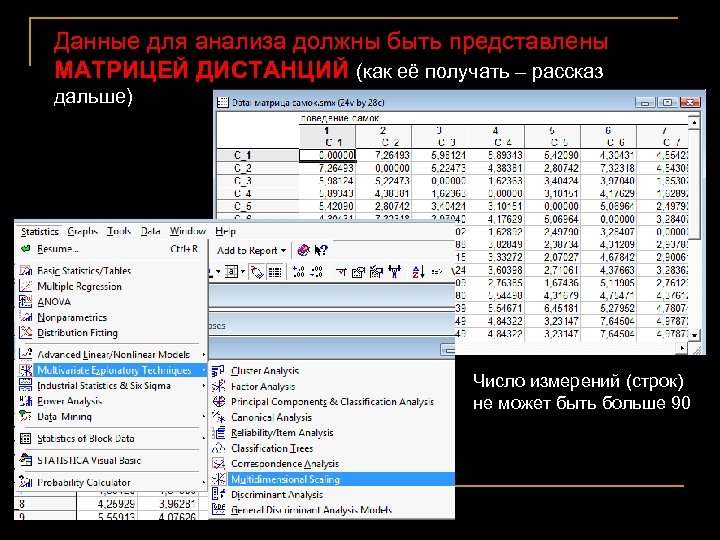Select cell 0,00000 in row C_1

pos(327,155)
